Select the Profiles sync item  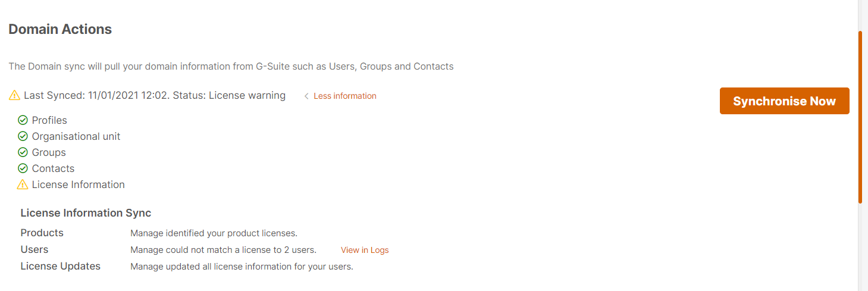click(x=49, y=120)
